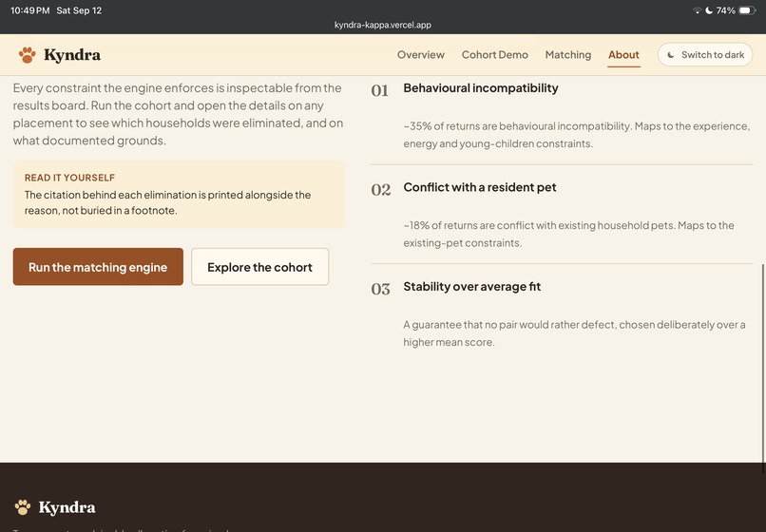Tap the Wi-Fi status icon
Viewport: 766px width, 532px height.
[x=698, y=10]
